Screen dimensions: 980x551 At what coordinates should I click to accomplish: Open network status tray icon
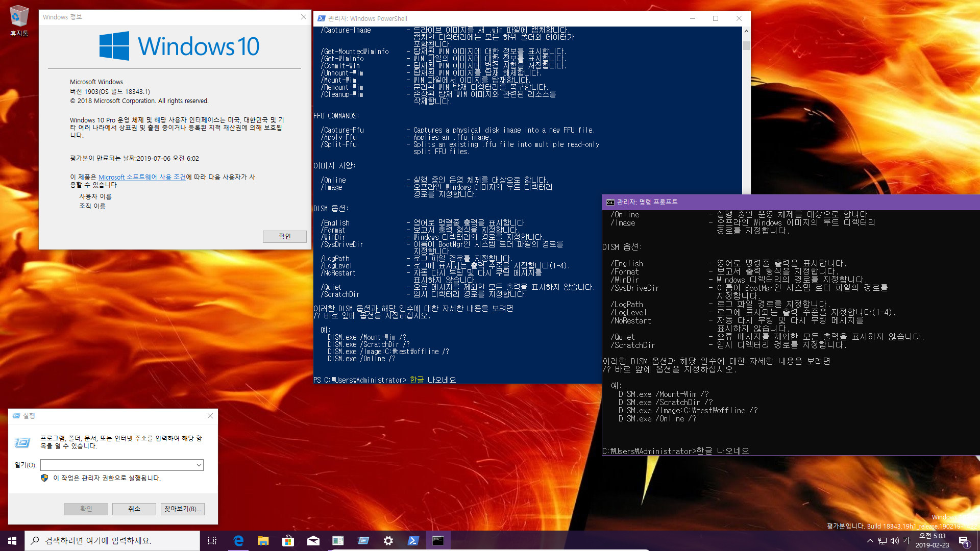(883, 541)
